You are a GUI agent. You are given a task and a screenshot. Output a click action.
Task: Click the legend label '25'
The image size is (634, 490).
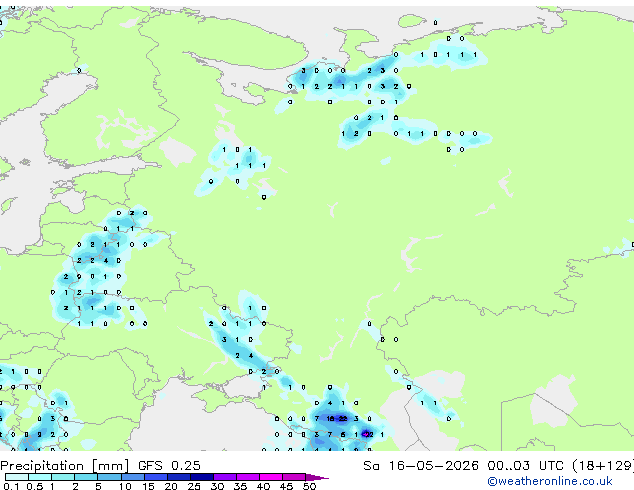click(194, 486)
